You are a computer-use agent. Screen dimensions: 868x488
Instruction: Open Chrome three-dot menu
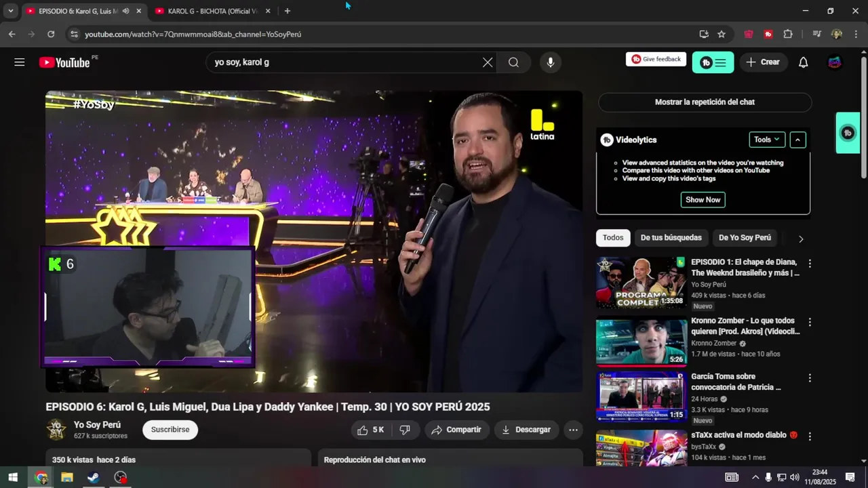pos(856,34)
